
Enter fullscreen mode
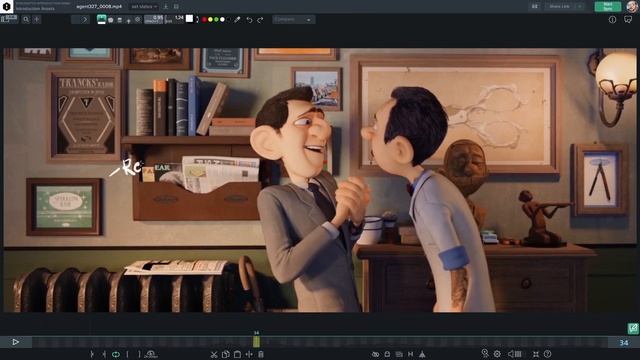coord(536,354)
